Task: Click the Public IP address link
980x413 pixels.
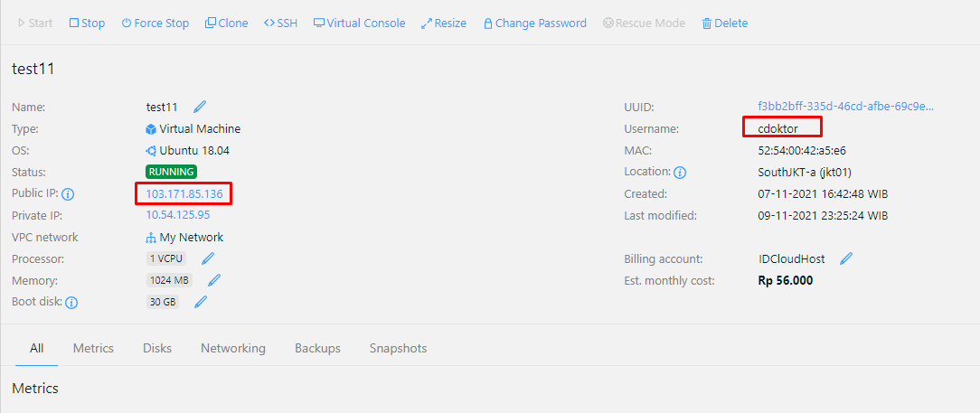Action: point(184,193)
